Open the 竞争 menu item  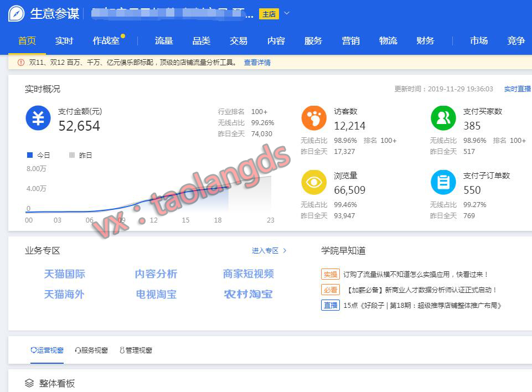[516, 41]
